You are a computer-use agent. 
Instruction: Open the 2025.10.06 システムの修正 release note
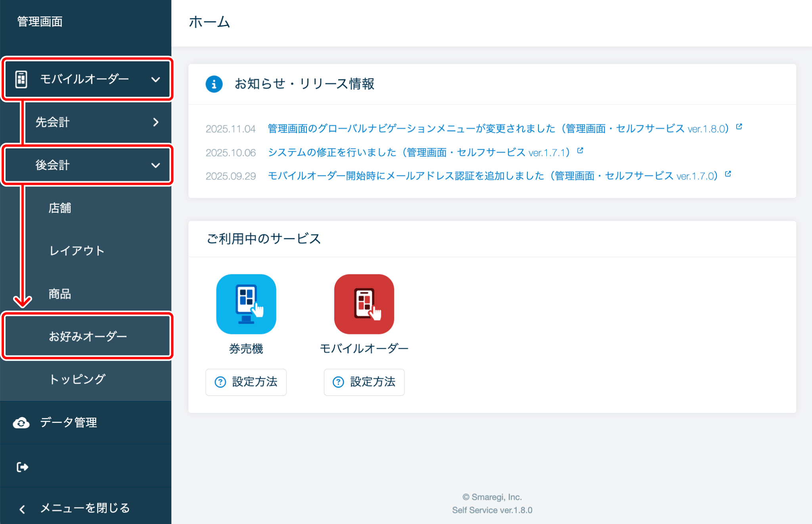(419, 153)
